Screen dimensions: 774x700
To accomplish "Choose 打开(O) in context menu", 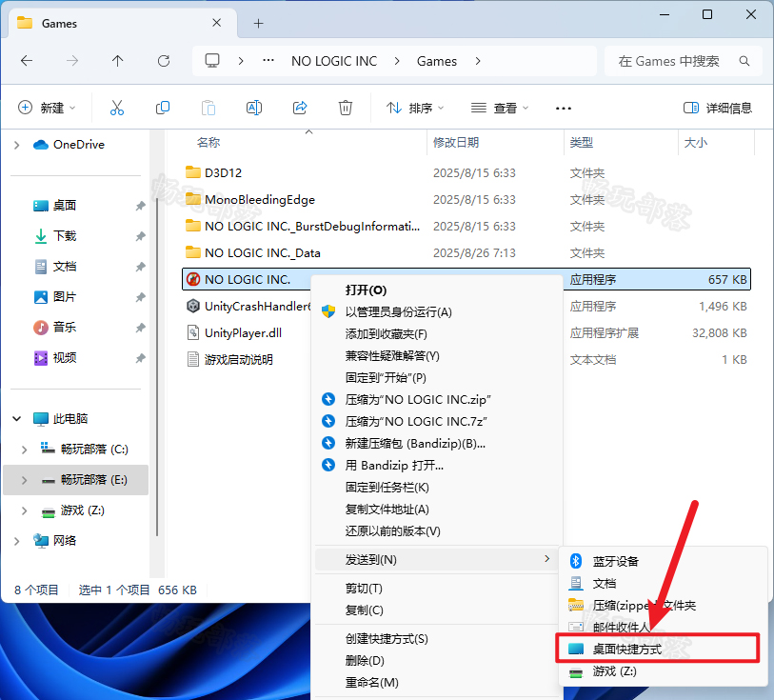I will coord(366,290).
